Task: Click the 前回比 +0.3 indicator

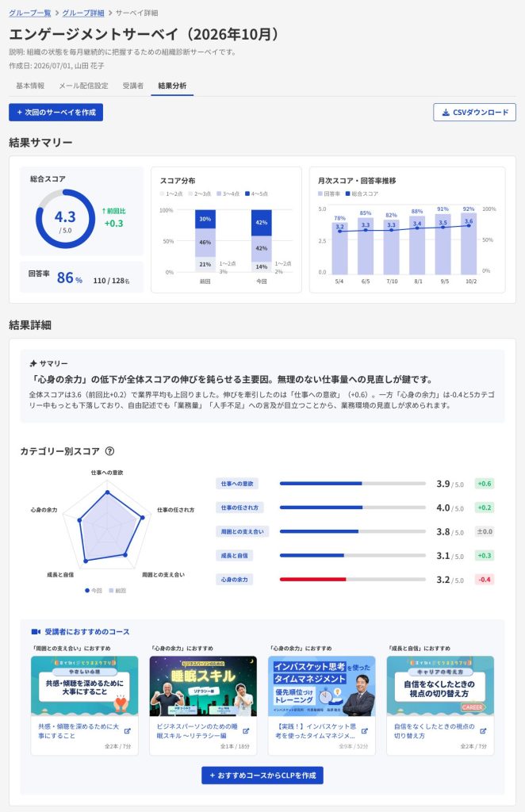Action: tap(114, 218)
